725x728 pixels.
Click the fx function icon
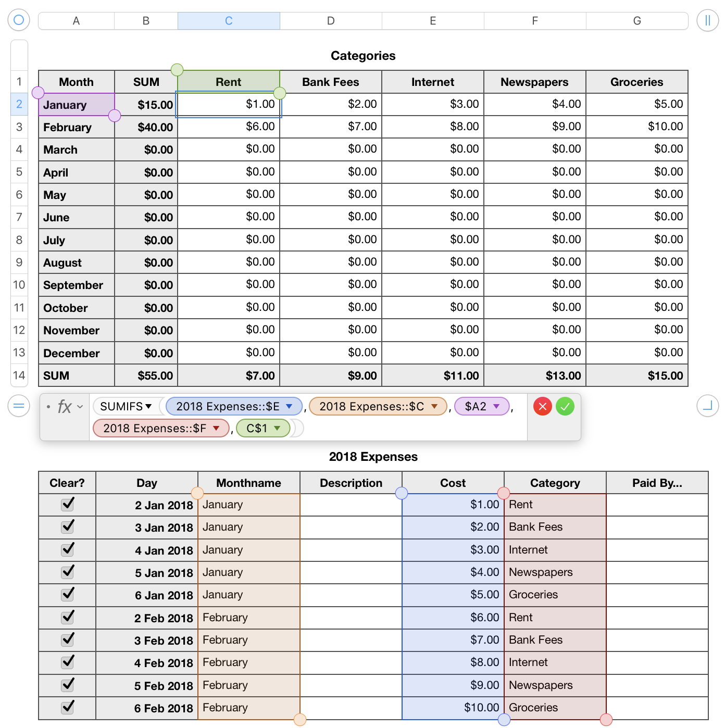click(65, 407)
